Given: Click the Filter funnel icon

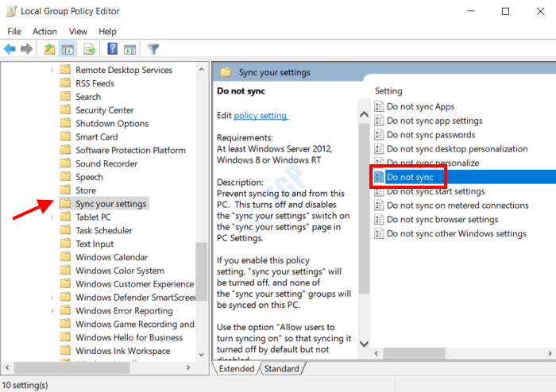Looking at the screenshot, I should pos(153,49).
